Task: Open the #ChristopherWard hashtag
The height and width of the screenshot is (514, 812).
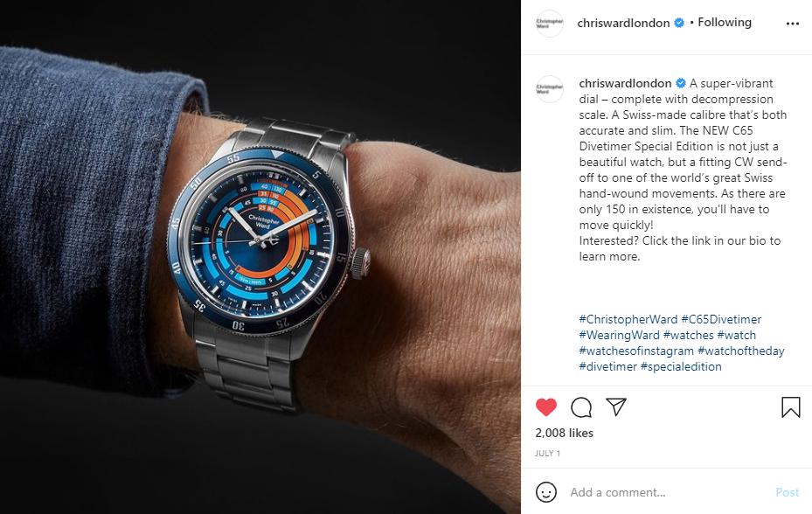Action: point(628,319)
